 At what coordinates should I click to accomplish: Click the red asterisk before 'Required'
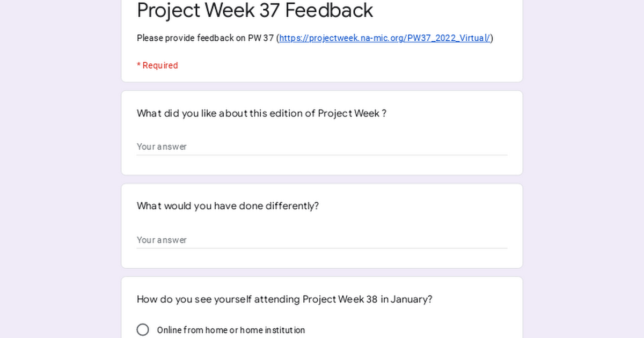pyautogui.click(x=138, y=65)
